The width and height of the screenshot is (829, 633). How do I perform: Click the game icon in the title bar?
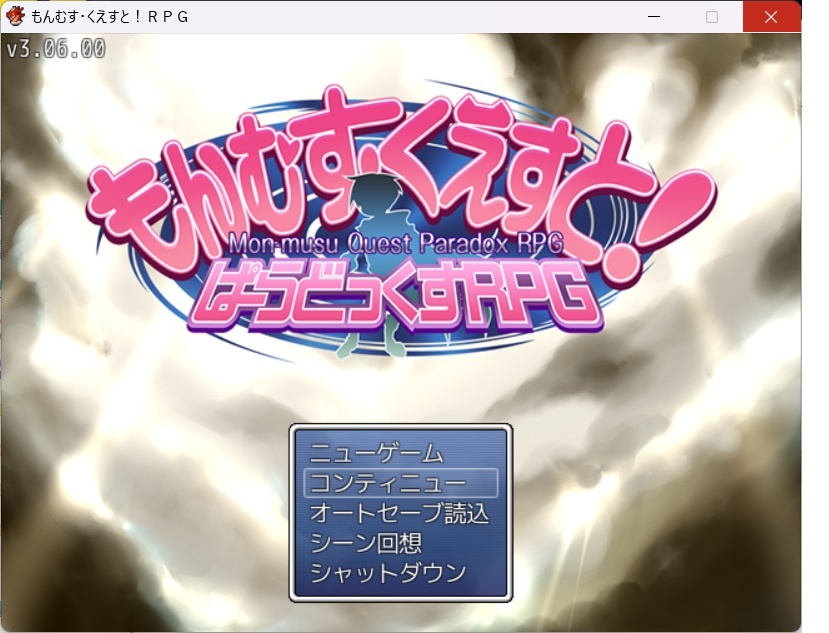coord(15,16)
